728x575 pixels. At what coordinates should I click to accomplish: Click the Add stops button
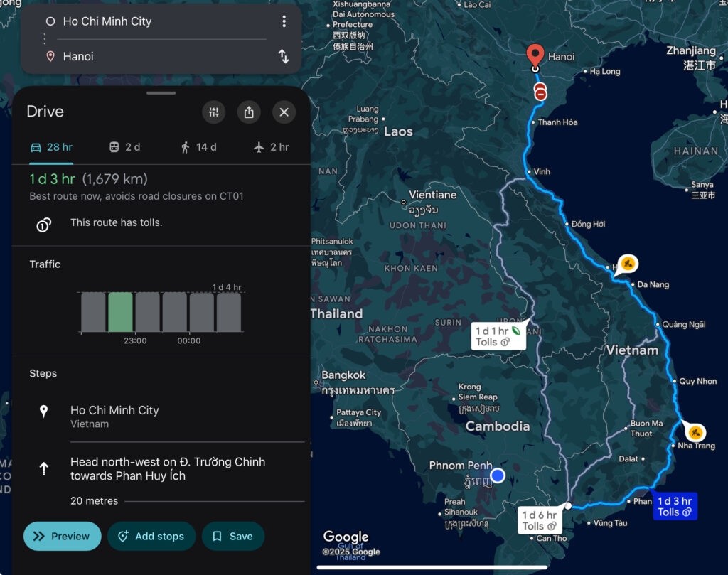pyautogui.click(x=151, y=537)
